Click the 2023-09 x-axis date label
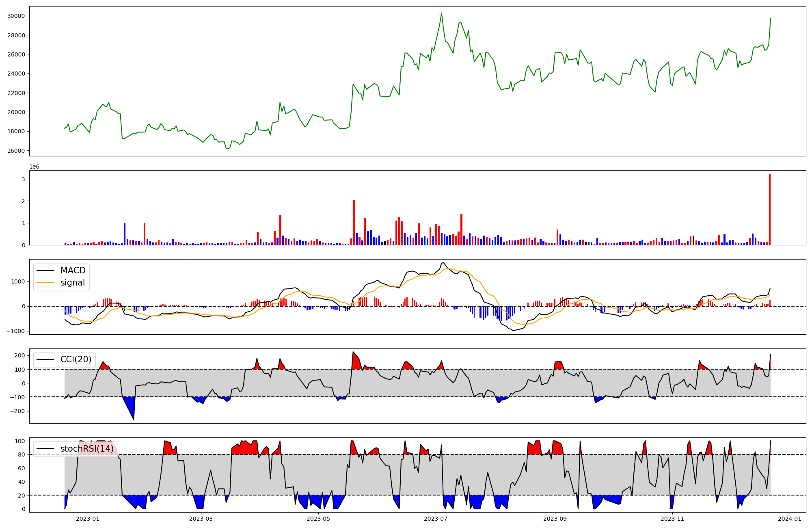The height and width of the screenshot is (528, 812). pyautogui.click(x=555, y=519)
